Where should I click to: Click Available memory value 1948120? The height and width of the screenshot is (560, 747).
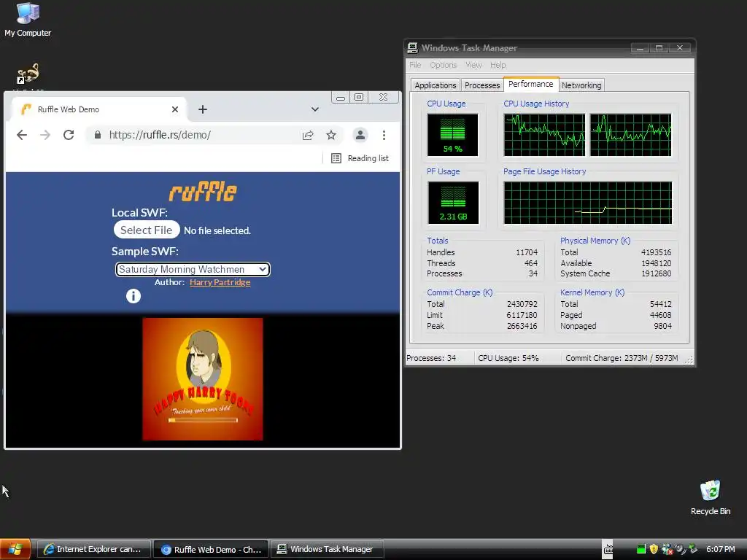656,263
